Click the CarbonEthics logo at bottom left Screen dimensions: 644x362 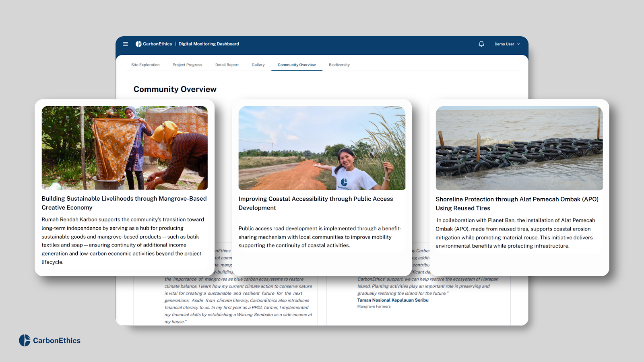tap(50, 340)
